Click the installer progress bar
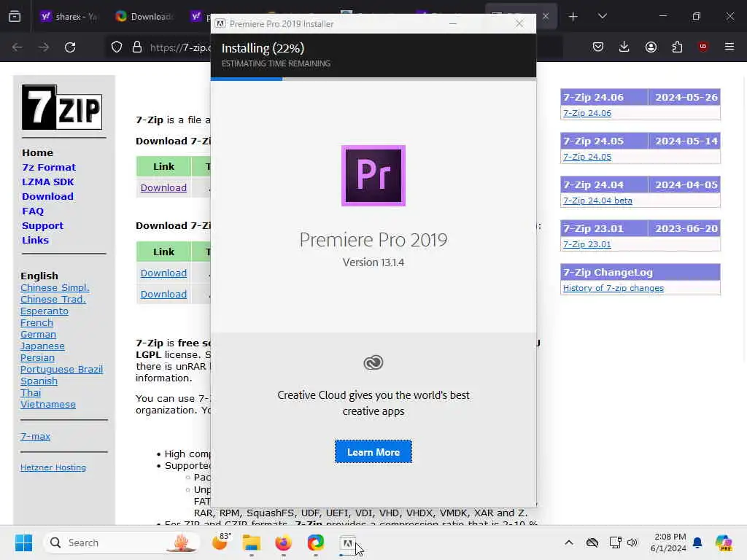 [x=373, y=79]
